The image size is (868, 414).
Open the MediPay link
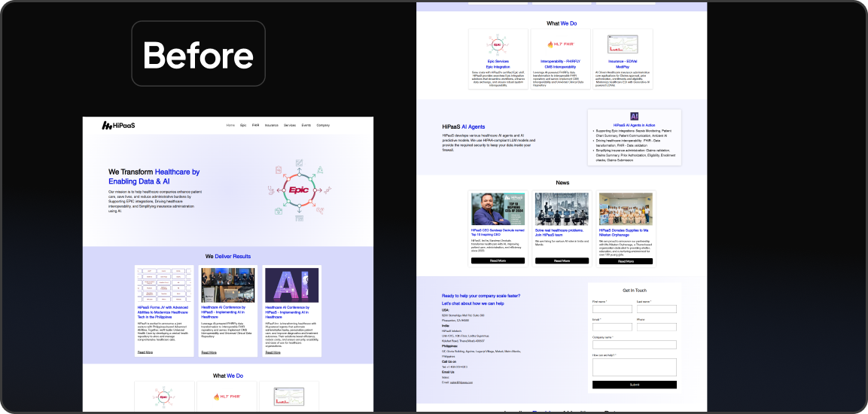click(623, 67)
